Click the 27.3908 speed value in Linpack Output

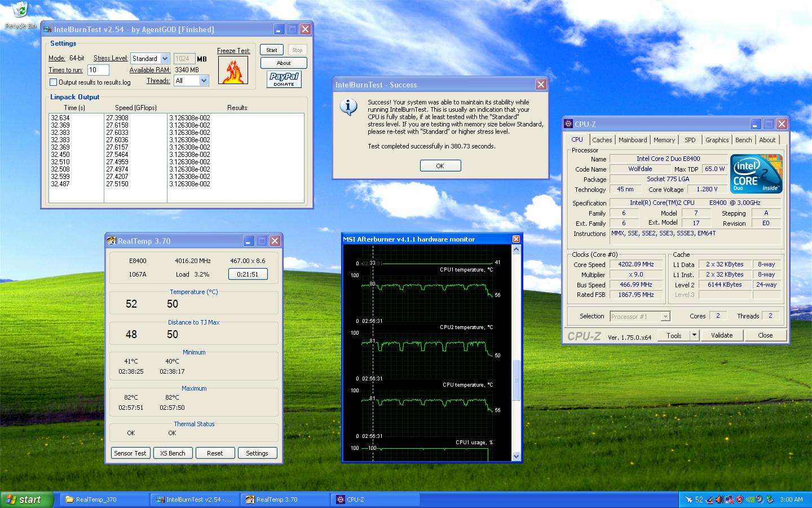point(117,118)
